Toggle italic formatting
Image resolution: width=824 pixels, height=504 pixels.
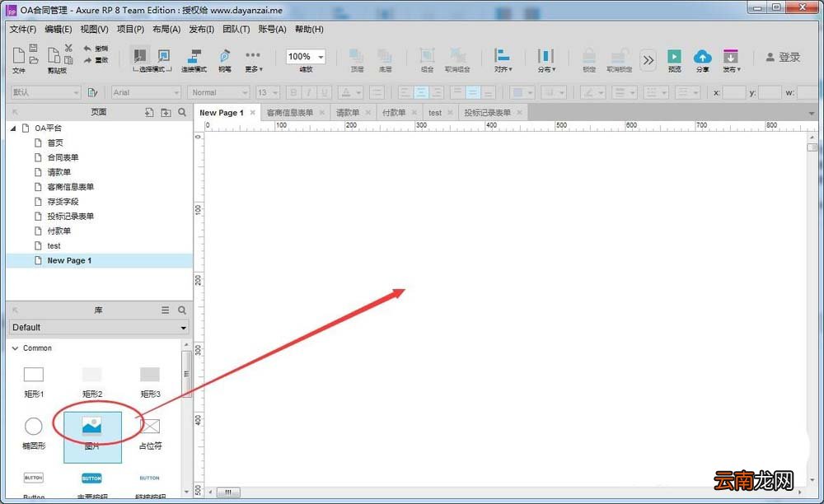[309, 93]
